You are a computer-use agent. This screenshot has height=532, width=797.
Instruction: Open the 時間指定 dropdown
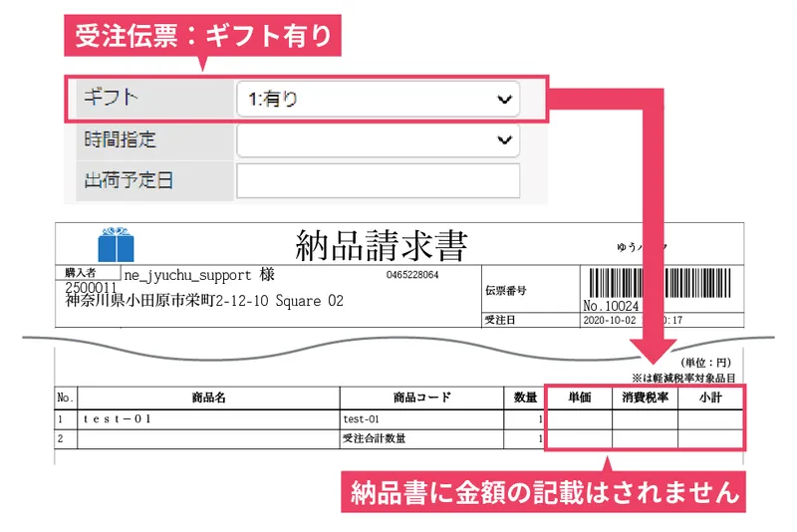tap(379, 140)
